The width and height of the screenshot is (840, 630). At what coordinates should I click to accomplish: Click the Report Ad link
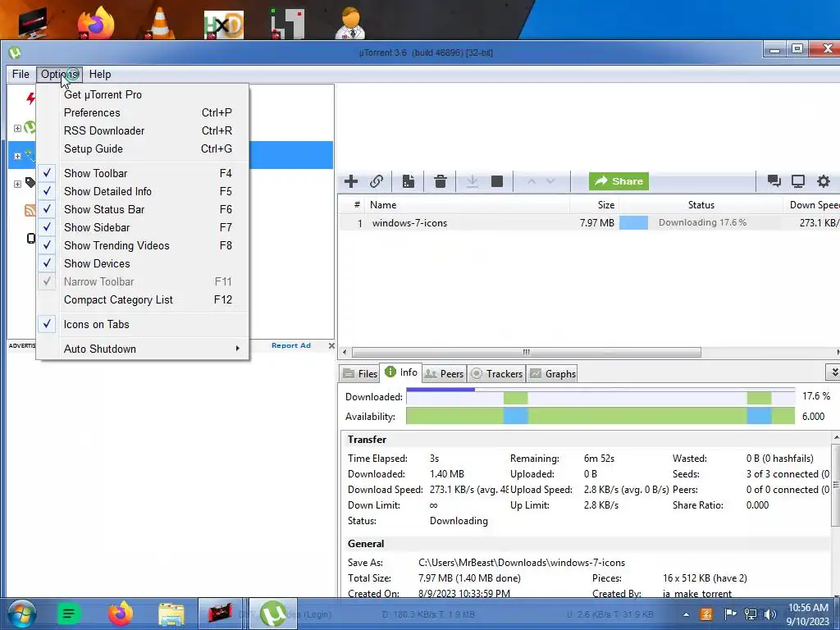point(291,345)
